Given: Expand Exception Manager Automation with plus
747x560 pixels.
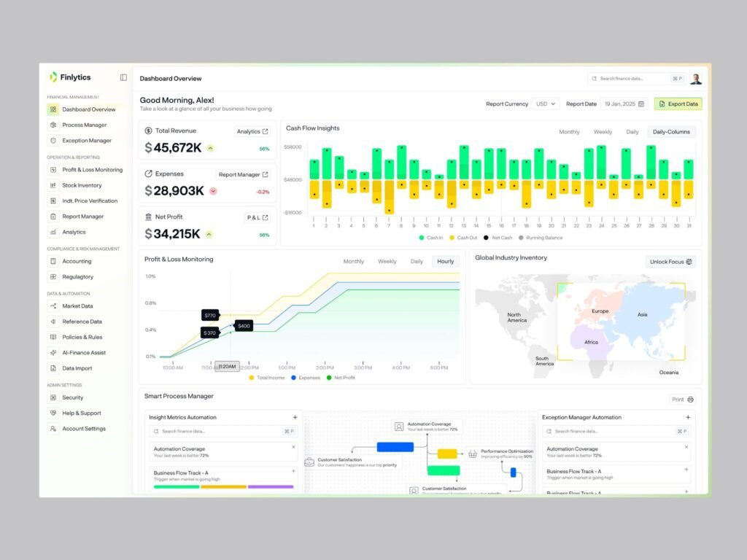Looking at the screenshot, I should [688, 417].
